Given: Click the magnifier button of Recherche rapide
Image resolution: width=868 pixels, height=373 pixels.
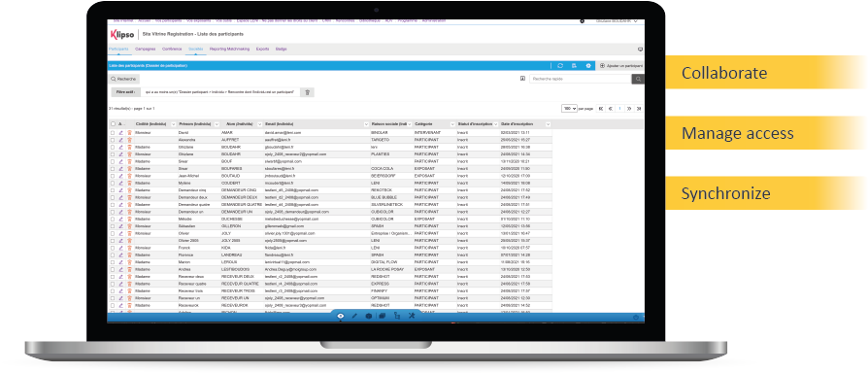Looking at the screenshot, I should click(638, 79).
